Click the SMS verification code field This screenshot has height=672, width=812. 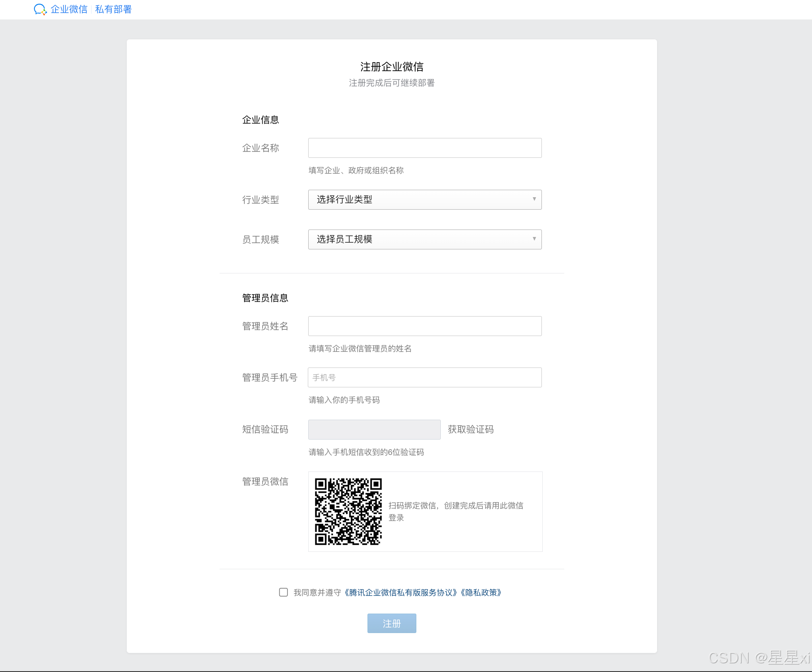click(374, 430)
